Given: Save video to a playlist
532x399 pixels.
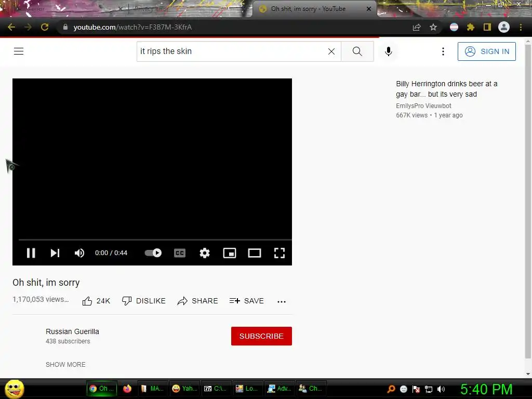Looking at the screenshot, I should click(246, 301).
